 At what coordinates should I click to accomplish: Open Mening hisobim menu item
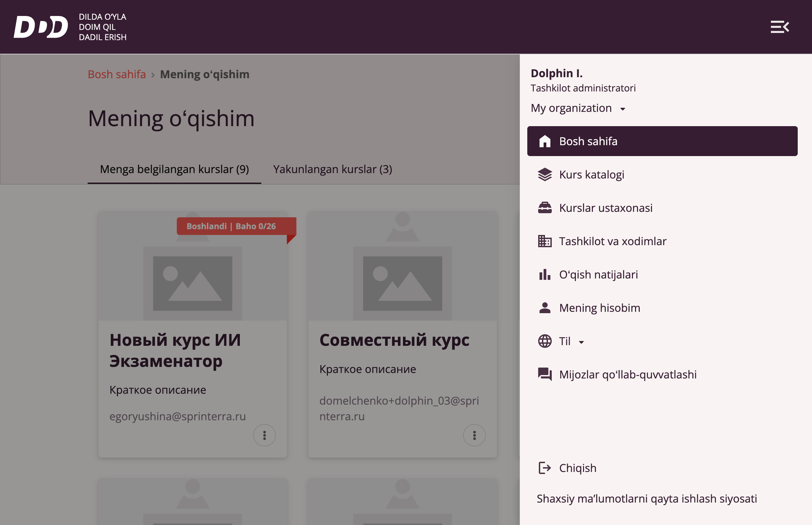tap(662, 308)
